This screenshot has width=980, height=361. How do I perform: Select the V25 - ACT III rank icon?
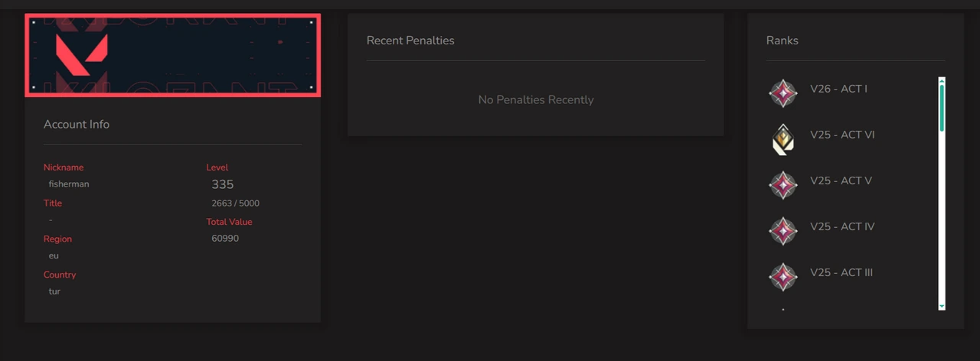(x=782, y=277)
